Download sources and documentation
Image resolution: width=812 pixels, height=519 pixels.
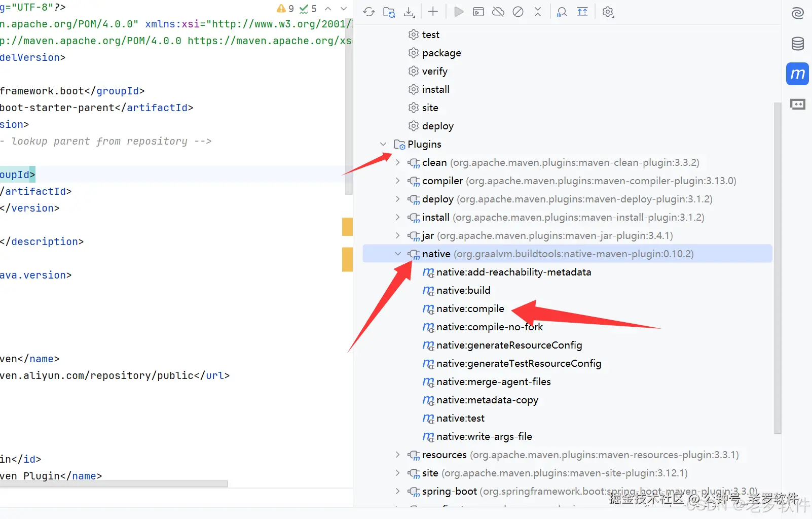(x=409, y=12)
